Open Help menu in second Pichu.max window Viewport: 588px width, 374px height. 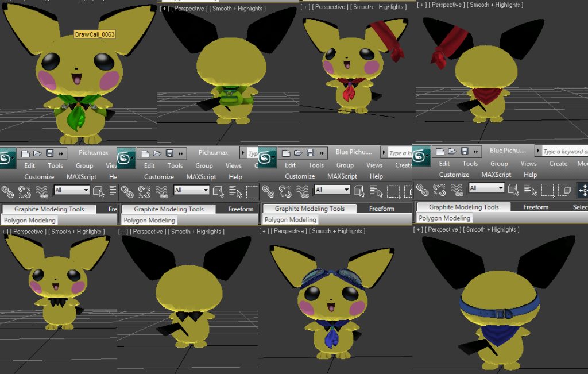point(235,177)
